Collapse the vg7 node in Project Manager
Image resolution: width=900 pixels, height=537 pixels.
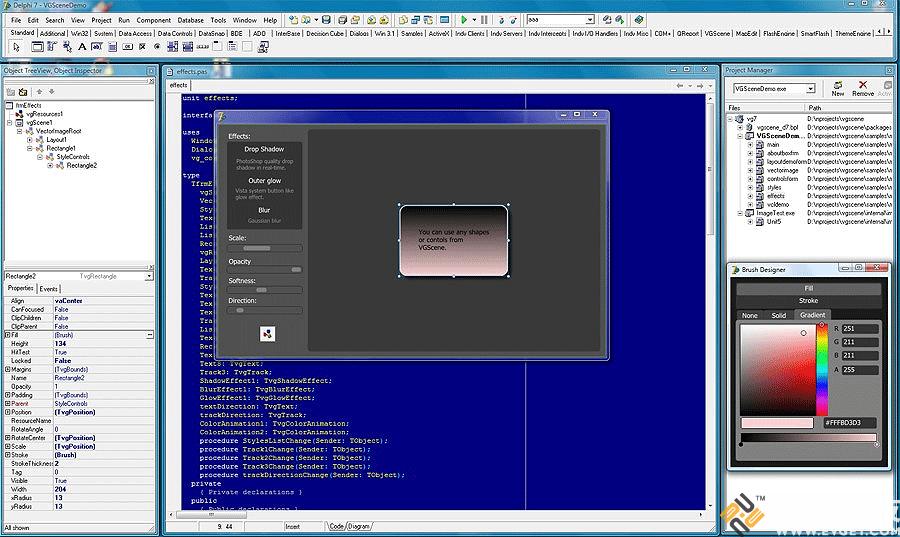coord(731,119)
